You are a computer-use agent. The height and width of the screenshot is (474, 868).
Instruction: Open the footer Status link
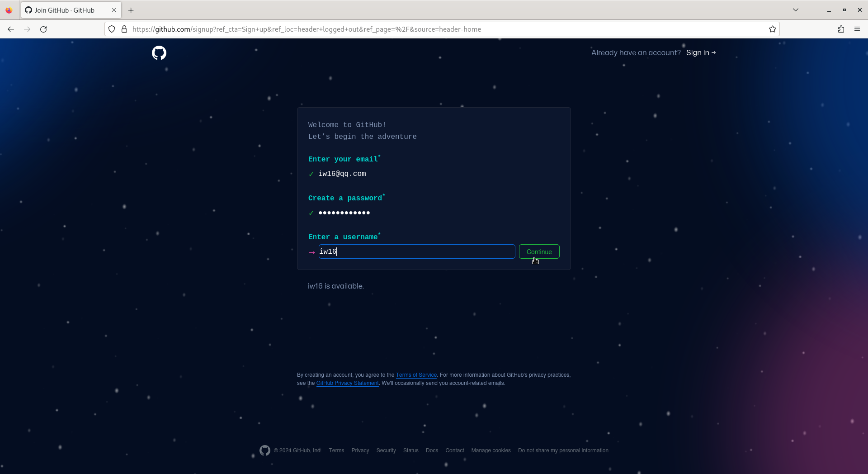click(x=411, y=450)
